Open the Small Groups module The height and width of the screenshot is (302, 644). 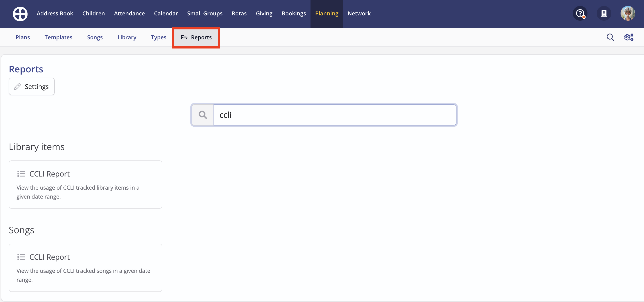(x=205, y=14)
